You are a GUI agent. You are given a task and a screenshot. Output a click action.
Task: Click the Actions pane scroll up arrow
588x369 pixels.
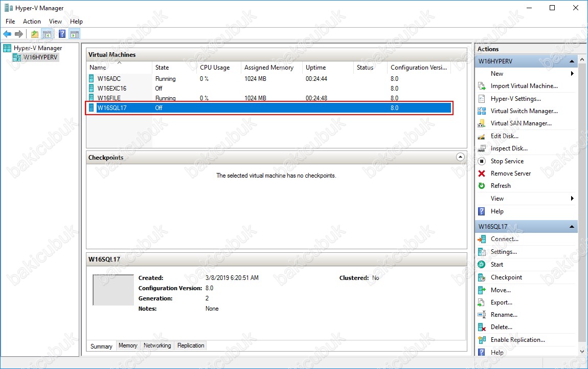582,59
